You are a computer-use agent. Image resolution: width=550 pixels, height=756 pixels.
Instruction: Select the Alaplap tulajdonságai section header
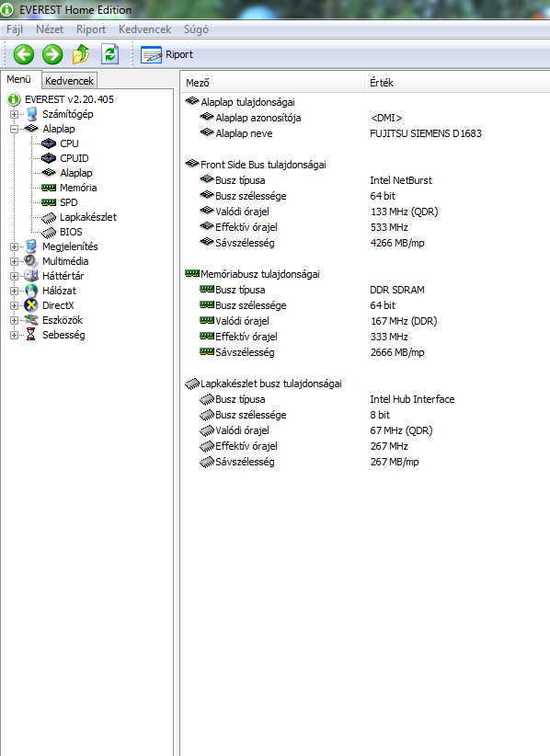pyautogui.click(x=247, y=102)
